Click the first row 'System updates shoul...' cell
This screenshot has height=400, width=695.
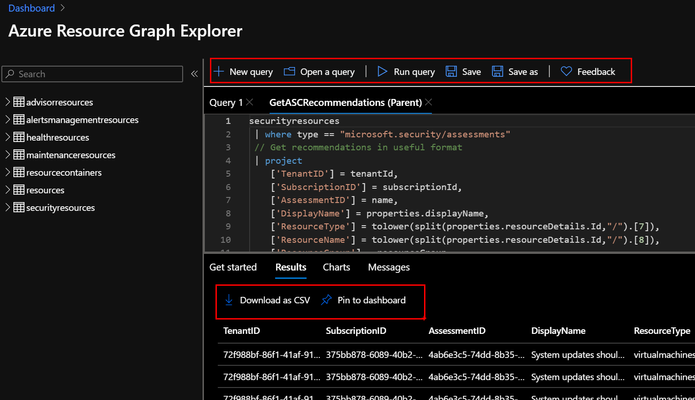578,355
